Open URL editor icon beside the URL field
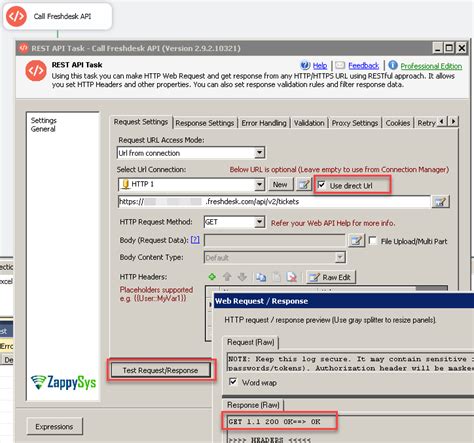Image resolution: width=474 pixels, height=443 pixels. coord(440,202)
